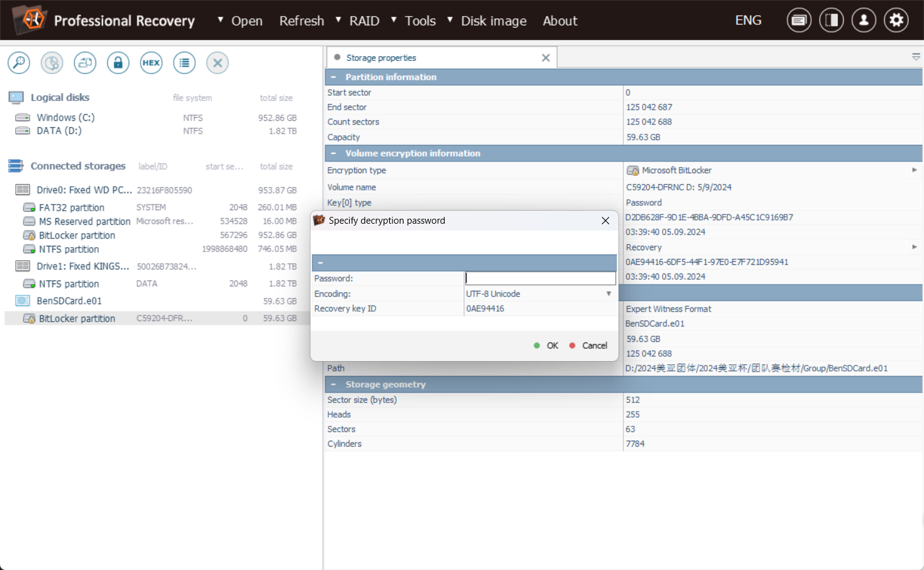Click the Capacity value 59.63 GB

[x=643, y=137]
